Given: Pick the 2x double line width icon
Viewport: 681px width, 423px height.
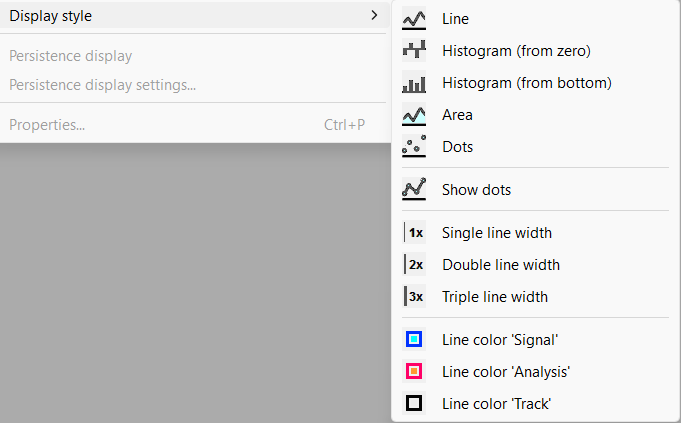Looking at the screenshot, I should tap(414, 265).
